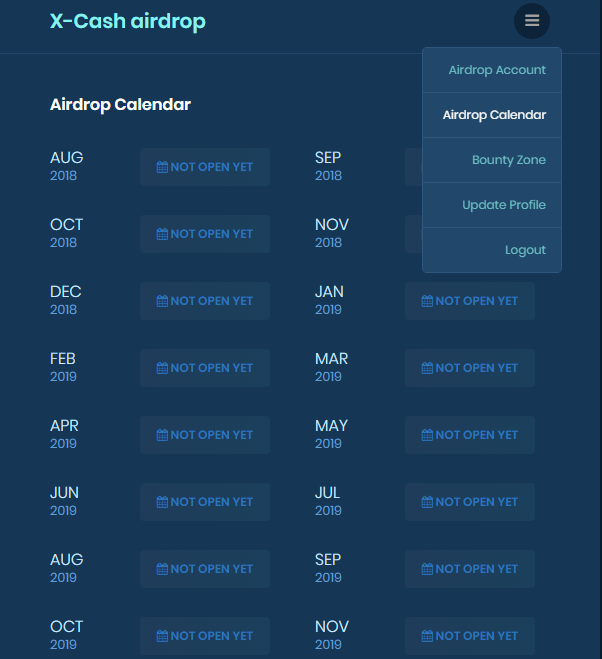602x659 pixels.
Task: Click NOT OPEN YET button for MAY 2019
Action: point(470,435)
